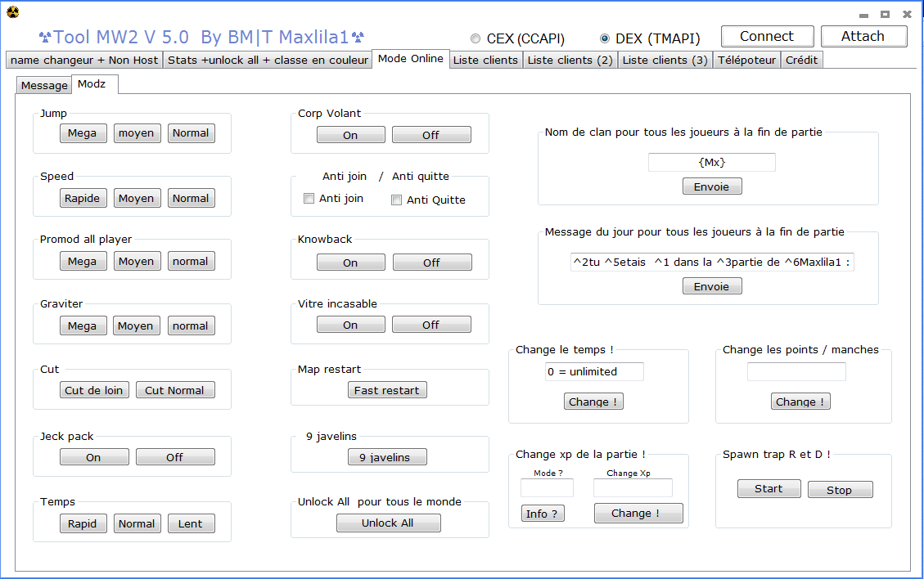Open the Télépoteur tab
Screen dimensions: 924x579
tap(746, 60)
